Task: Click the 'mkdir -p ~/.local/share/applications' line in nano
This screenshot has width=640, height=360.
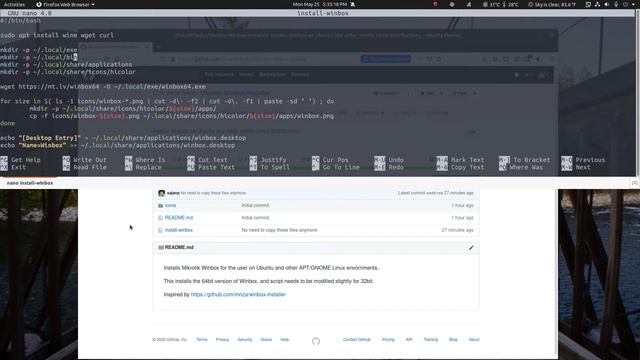Action: (66, 64)
